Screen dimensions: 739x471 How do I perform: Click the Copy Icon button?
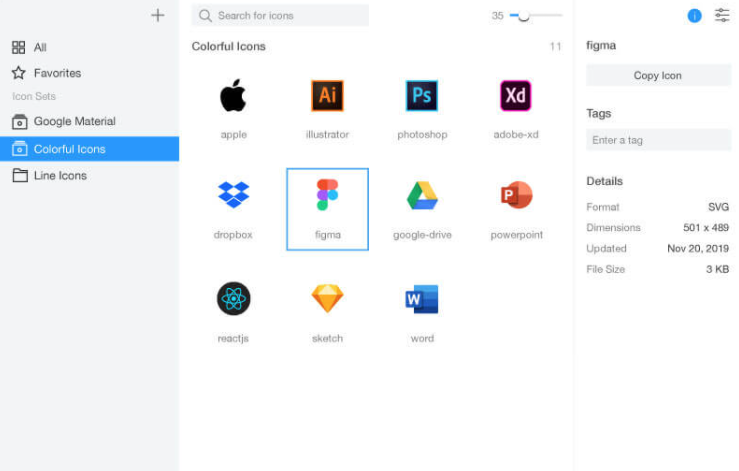click(x=658, y=75)
